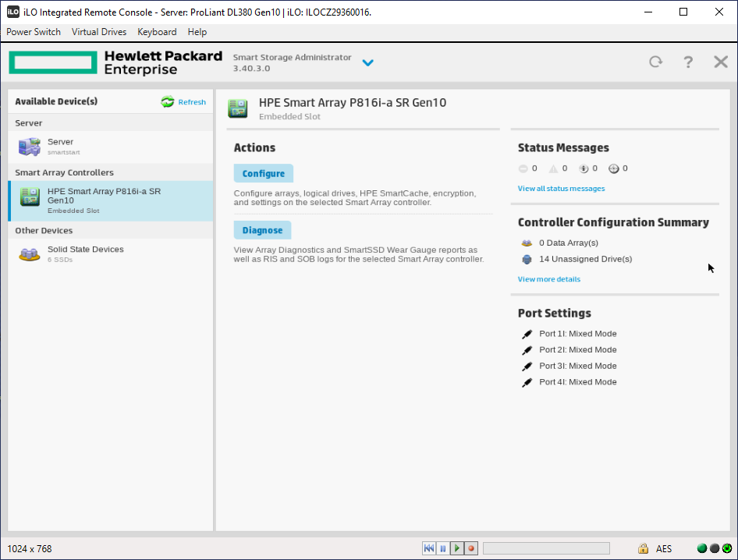Click the green power status icon
Image resolution: width=738 pixels, height=560 pixels.
[727, 548]
